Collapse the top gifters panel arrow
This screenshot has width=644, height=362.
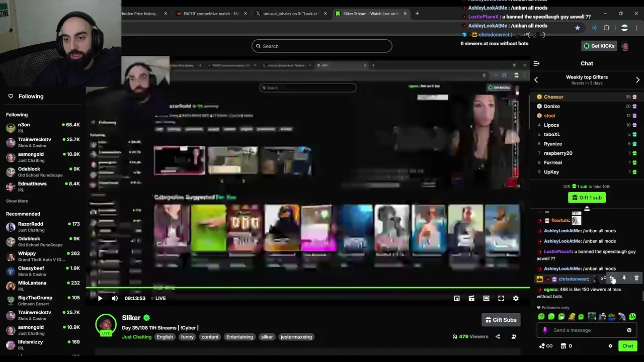tap(587, 208)
